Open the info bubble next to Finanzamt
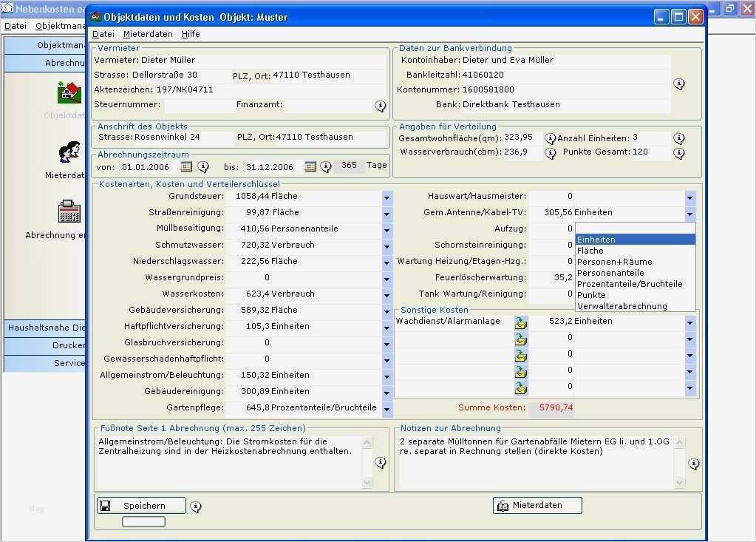756x542 pixels. [381, 106]
